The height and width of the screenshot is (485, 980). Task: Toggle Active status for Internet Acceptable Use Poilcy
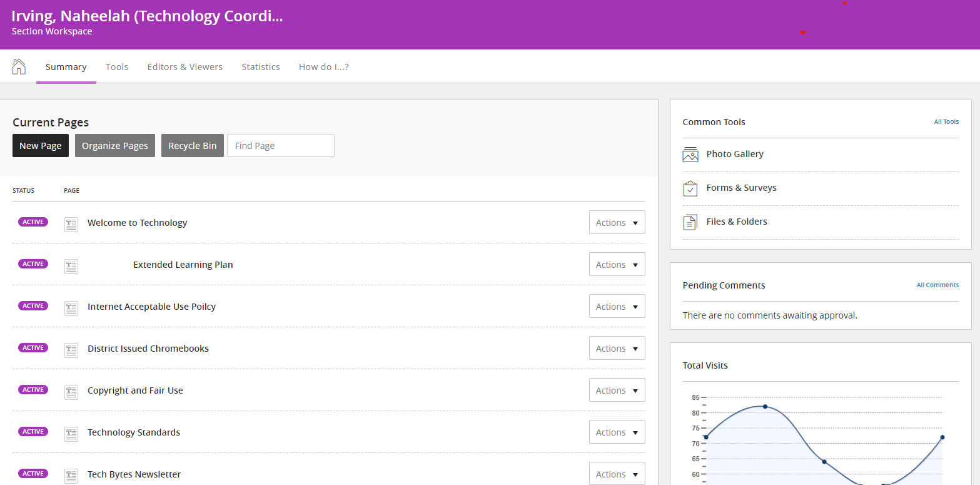(33, 306)
